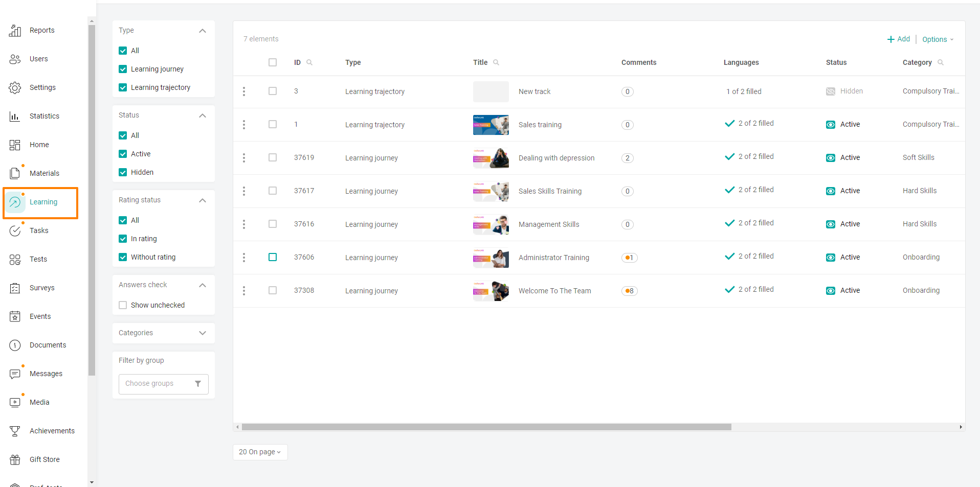Open the Administrator Training thumbnail
Image resolution: width=980 pixels, height=487 pixels.
click(x=491, y=258)
